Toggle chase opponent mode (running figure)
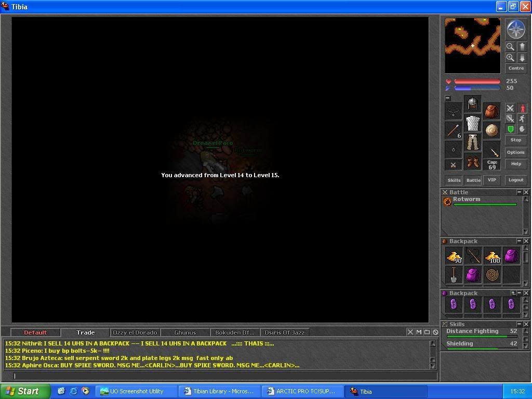Screen dimensions: 532x399 [522, 118]
